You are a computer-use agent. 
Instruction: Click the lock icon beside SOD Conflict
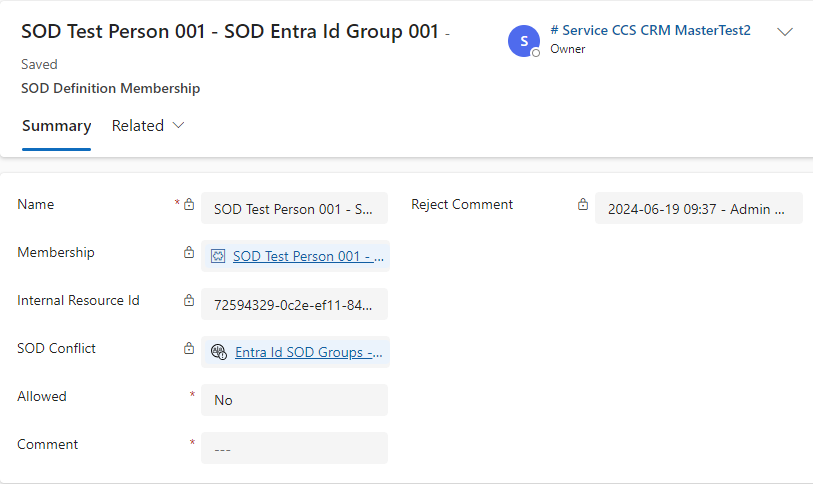pos(189,349)
